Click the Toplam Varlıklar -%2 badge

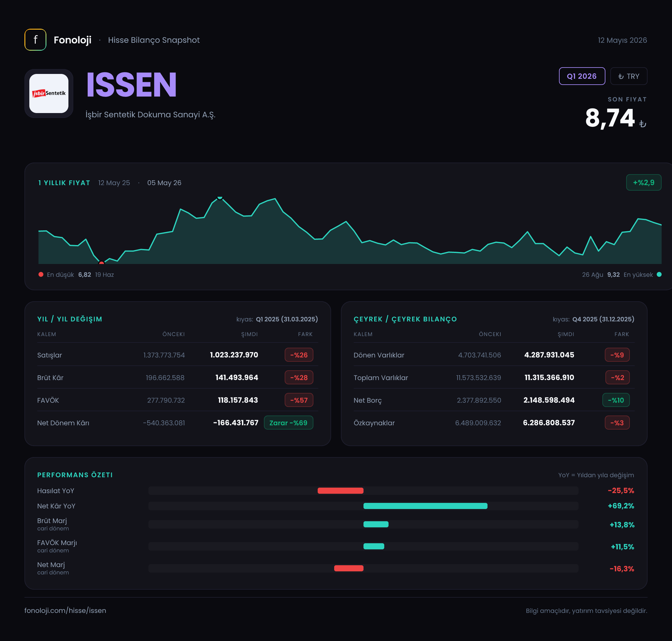617,377
